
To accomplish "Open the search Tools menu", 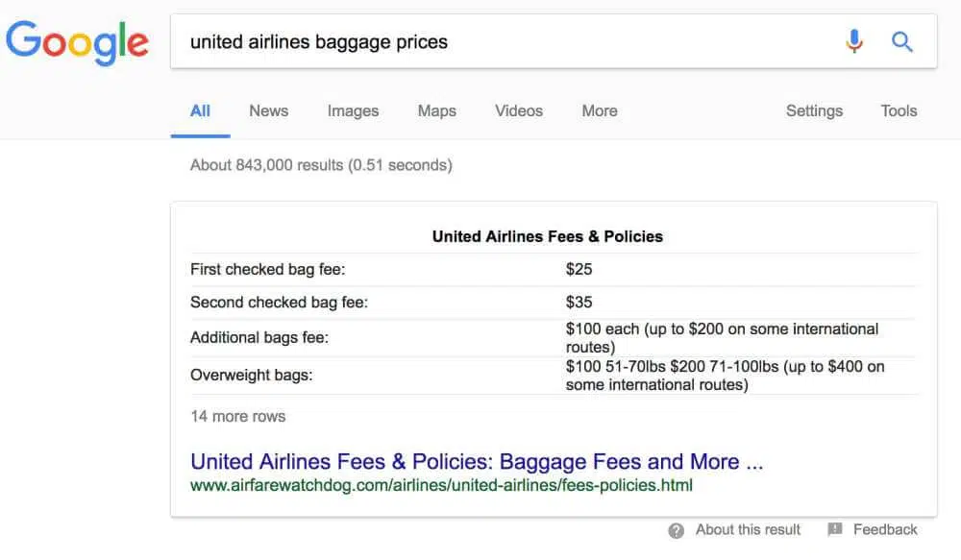I will click(899, 110).
